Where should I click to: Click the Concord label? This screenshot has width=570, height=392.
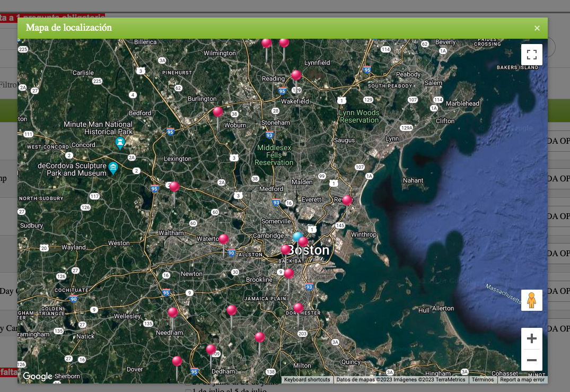pos(83,145)
